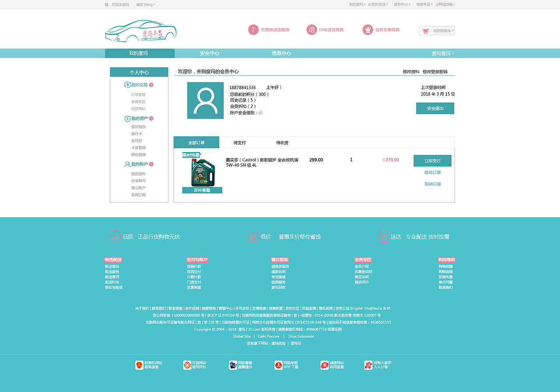Click the 网络举报 APP下载 badge icon
The height and width of the screenshot is (392, 560).
tap(278, 365)
